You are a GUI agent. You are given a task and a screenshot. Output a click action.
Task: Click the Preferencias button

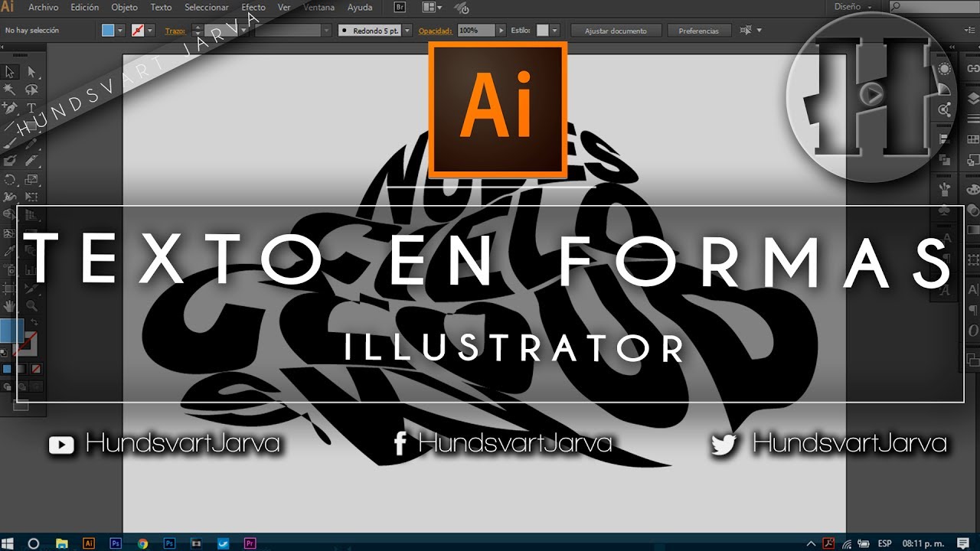[x=698, y=31]
